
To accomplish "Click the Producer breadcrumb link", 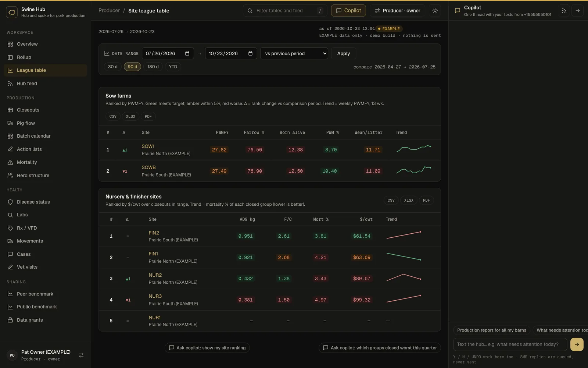I will pos(109,11).
